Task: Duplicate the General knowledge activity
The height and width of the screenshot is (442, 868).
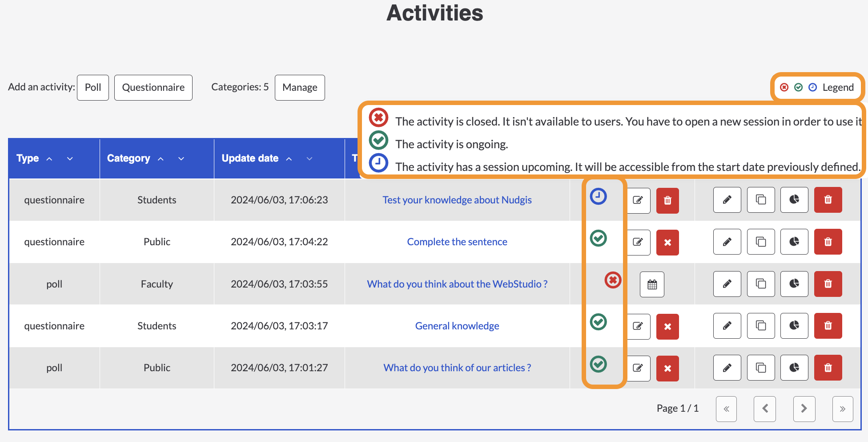Action: pyautogui.click(x=761, y=326)
